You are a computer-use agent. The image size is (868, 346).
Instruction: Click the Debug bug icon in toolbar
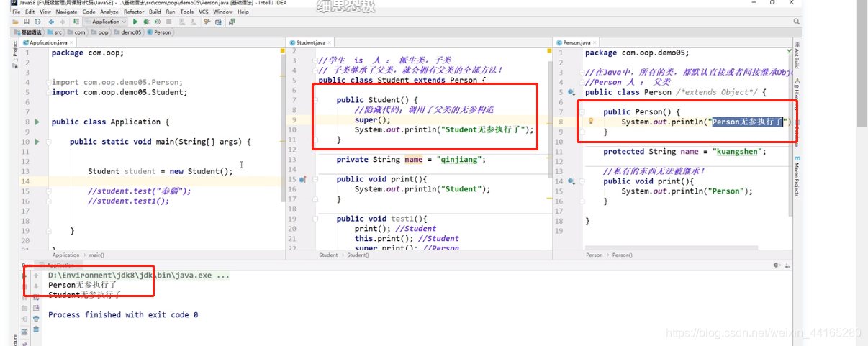pyautogui.click(x=146, y=22)
